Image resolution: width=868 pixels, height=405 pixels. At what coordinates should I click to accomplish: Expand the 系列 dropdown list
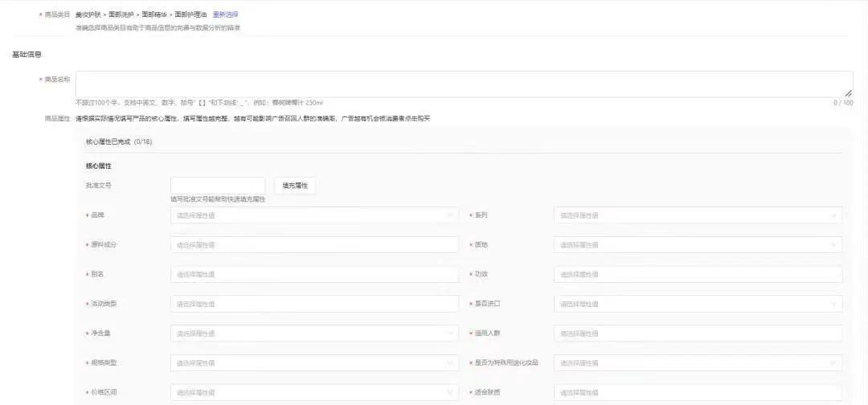pos(697,215)
